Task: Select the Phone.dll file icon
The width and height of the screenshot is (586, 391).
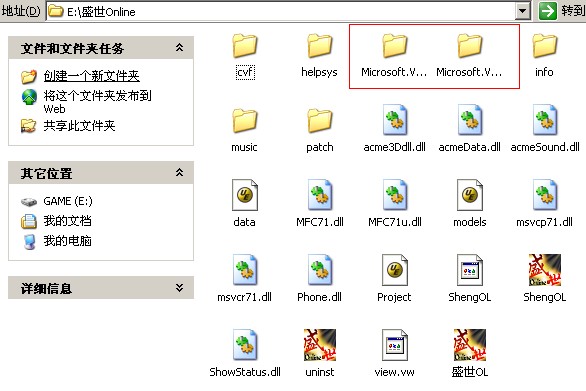Action: (320, 270)
